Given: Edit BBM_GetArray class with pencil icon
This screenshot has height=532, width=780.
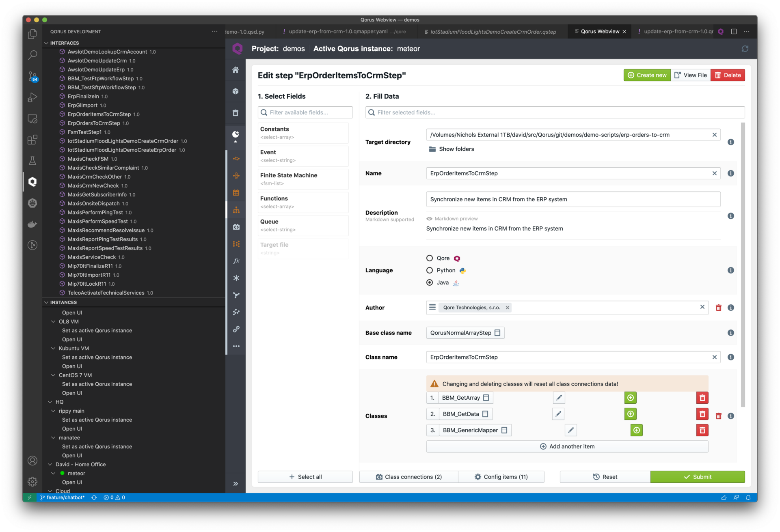Looking at the screenshot, I should [x=559, y=398].
